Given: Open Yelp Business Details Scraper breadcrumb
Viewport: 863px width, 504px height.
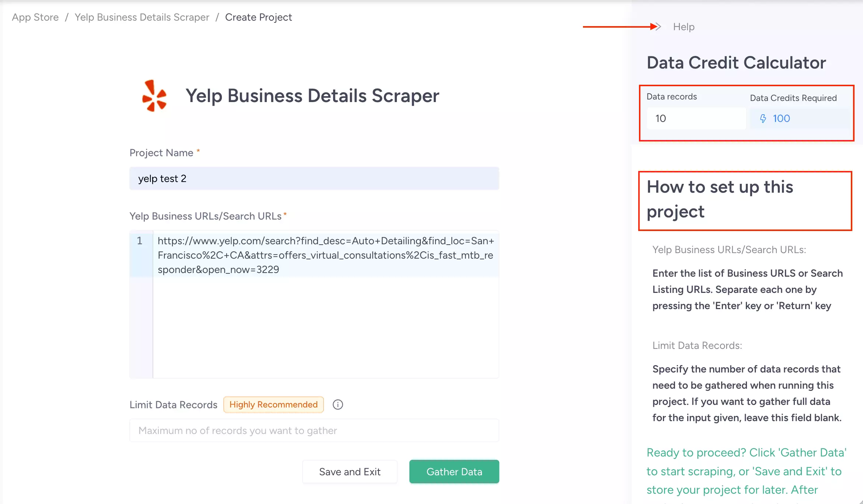Looking at the screenshot, I should click(142, 17).
